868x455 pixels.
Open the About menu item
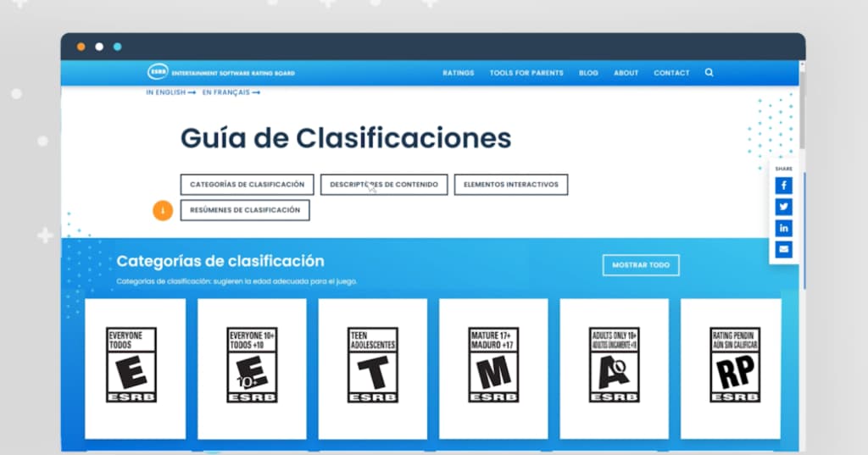click(x=626, y=73)
